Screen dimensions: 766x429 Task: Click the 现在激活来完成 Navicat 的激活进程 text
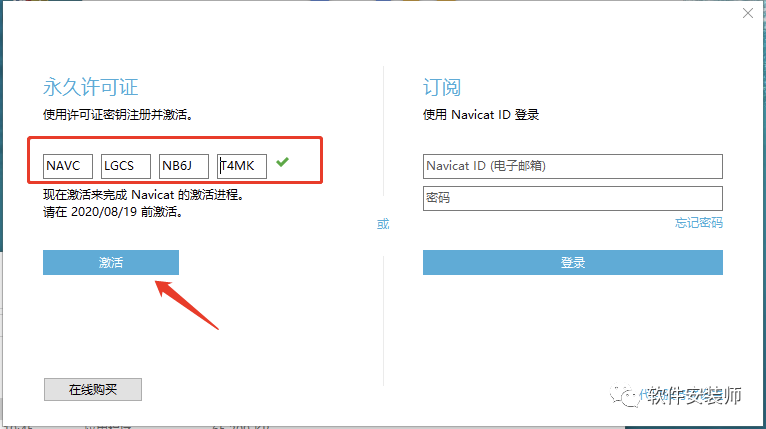click(x=144, y=195)
